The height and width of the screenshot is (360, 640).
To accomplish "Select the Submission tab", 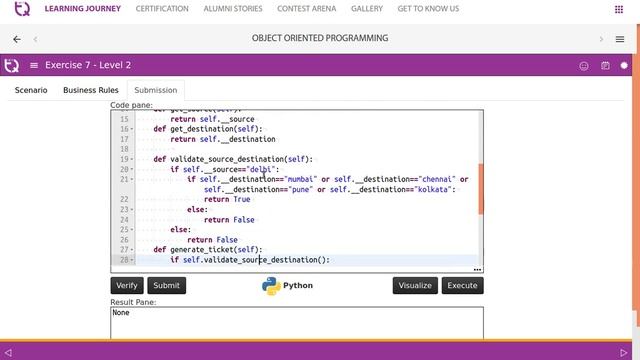I will coord(156,90).
